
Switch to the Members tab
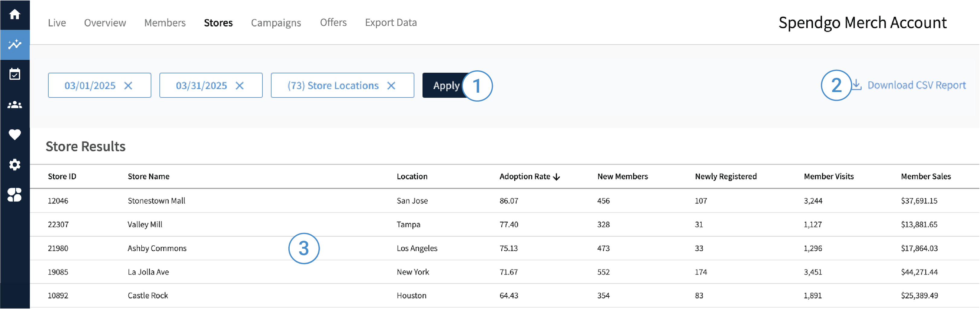(x=165, y=23)
